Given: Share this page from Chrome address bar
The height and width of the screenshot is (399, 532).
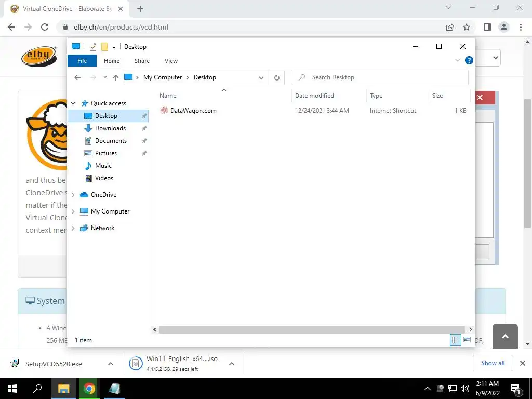Looking at the screenshot, I should tap(450, 28).
